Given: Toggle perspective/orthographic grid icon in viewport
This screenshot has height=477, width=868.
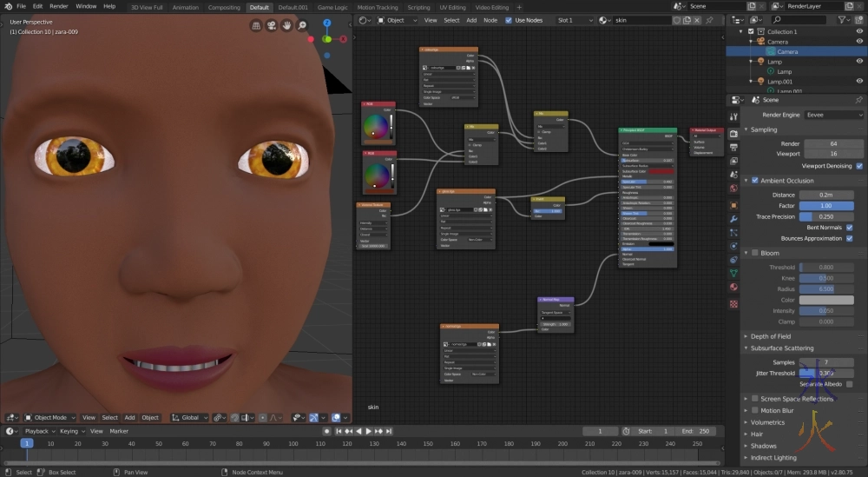Looking at the screenshot, I should click(256, 25).
